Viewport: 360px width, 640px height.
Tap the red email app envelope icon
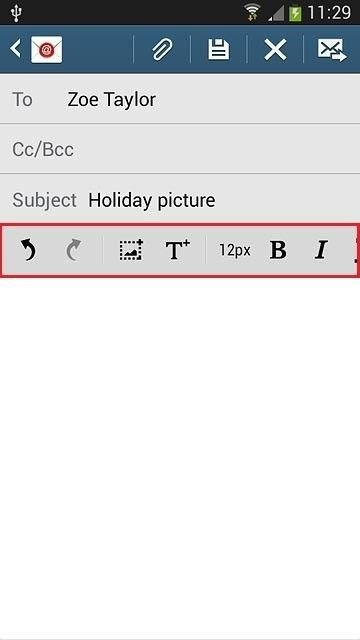[47, 49]
